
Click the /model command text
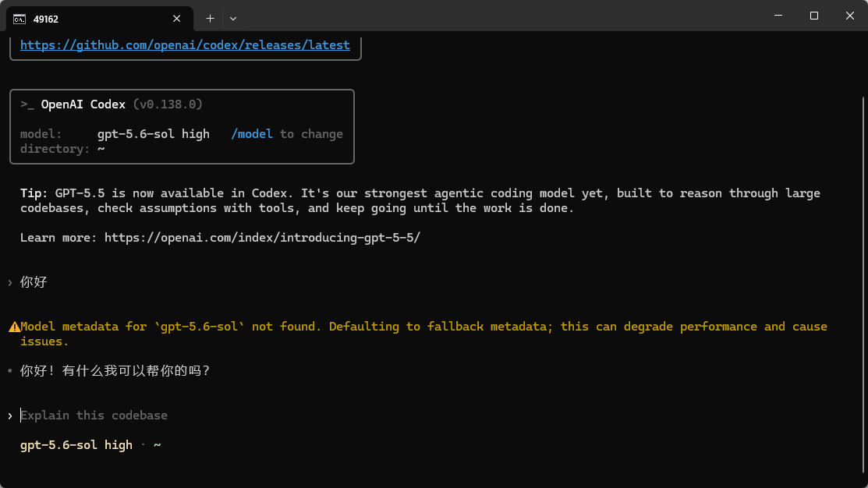[x=252, y=134]
